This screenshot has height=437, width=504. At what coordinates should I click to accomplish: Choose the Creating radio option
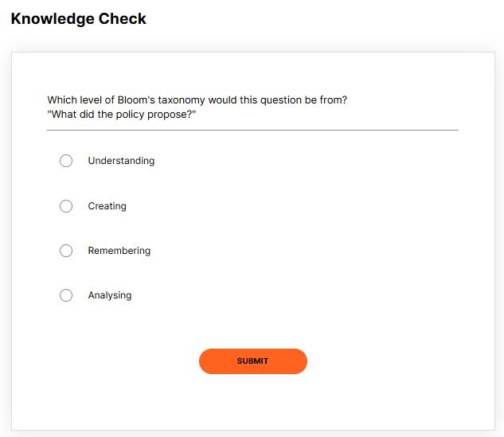coord(66,206)
